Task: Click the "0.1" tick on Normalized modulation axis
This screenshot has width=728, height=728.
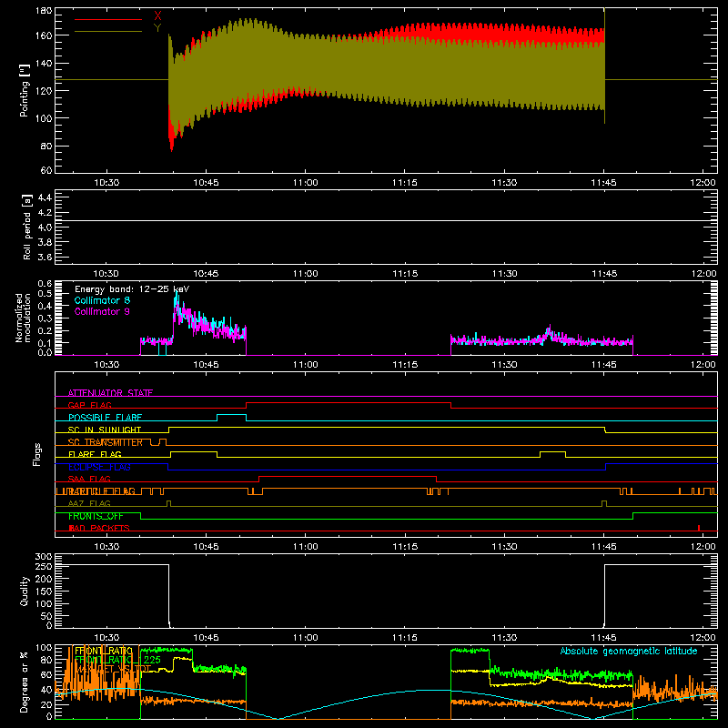Action: coord(45,343)
